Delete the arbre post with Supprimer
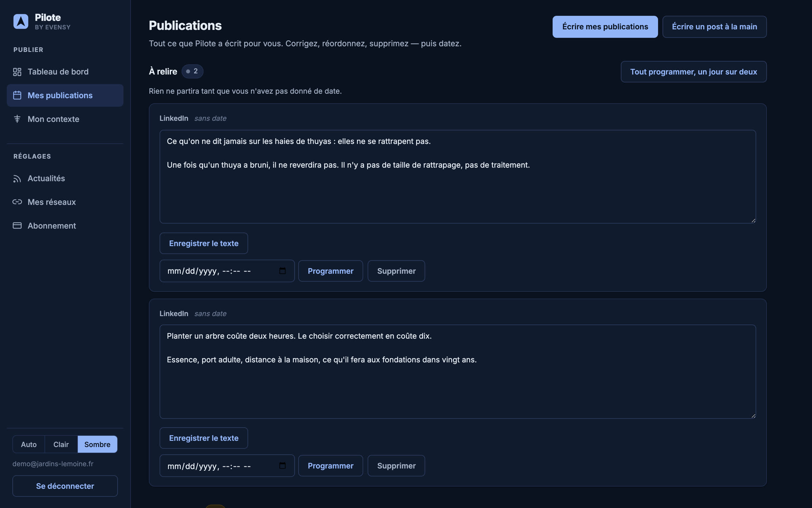 click(x=396, y=466)
